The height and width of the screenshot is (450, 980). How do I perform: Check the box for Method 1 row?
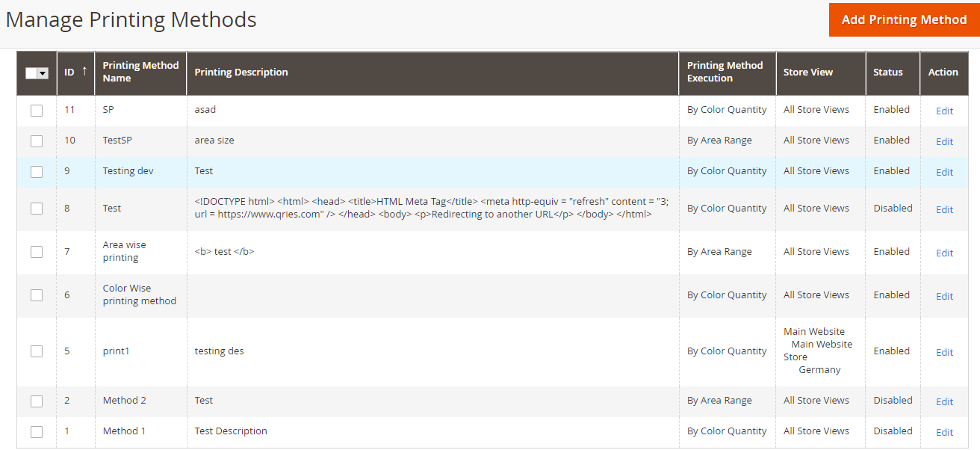click(x=37, y=432)
